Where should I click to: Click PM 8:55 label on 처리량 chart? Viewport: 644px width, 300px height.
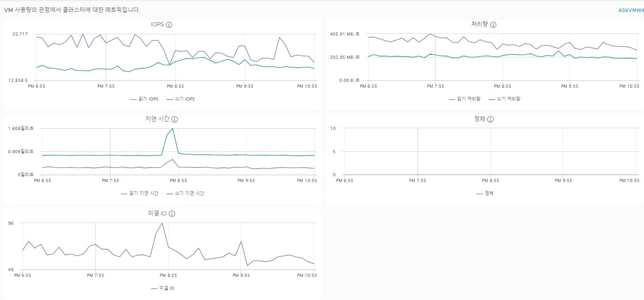[502, 86]
